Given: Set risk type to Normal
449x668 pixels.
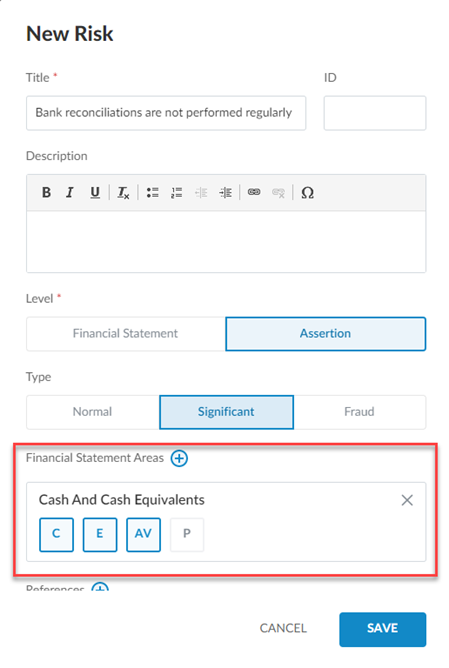Looking at the screenshot, I should [x=93, y=412].
